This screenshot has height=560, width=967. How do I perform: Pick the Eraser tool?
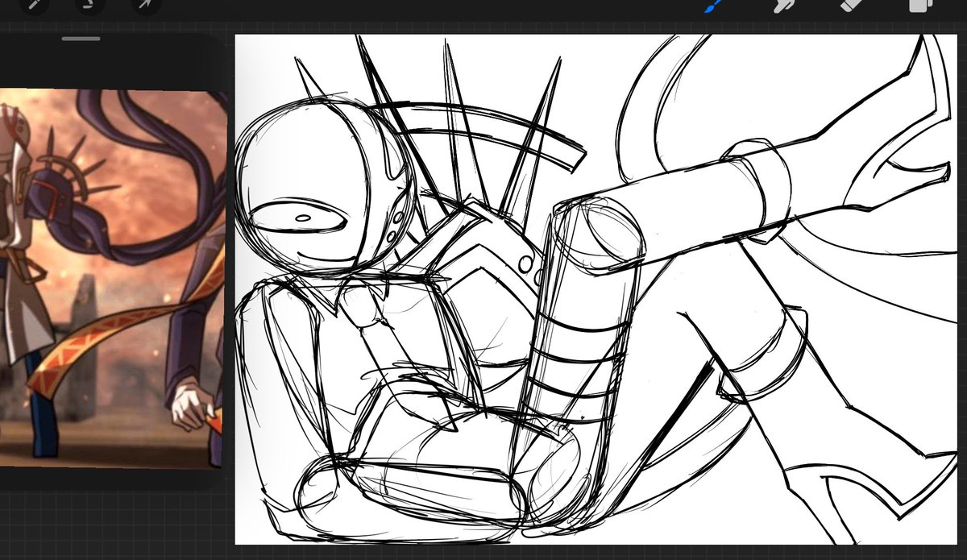tap(851, 6)
